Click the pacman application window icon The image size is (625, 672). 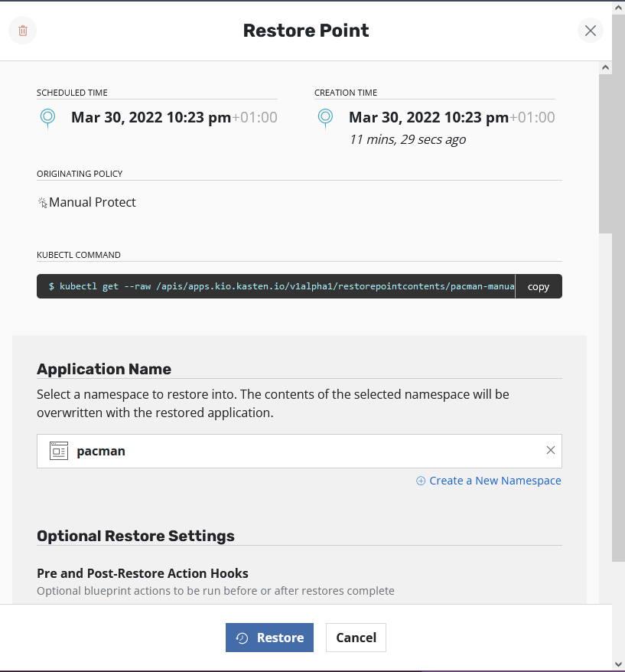click(x=59, y=451)
